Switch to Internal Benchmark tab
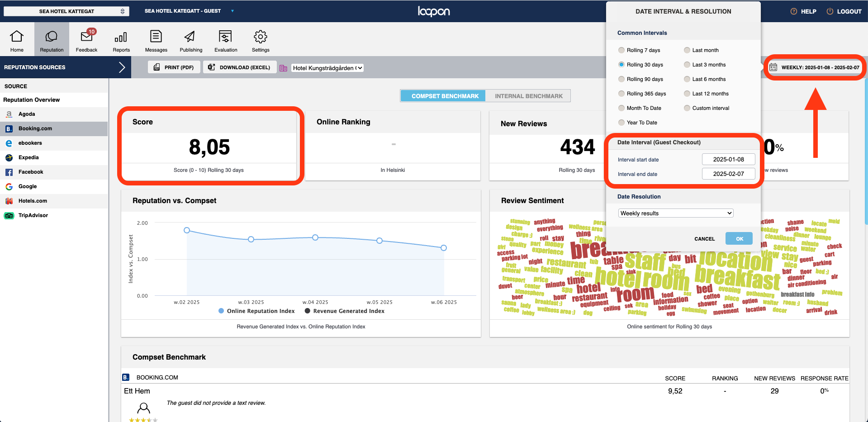The width and height of the screenshot is (868, 422). point(528,96)
